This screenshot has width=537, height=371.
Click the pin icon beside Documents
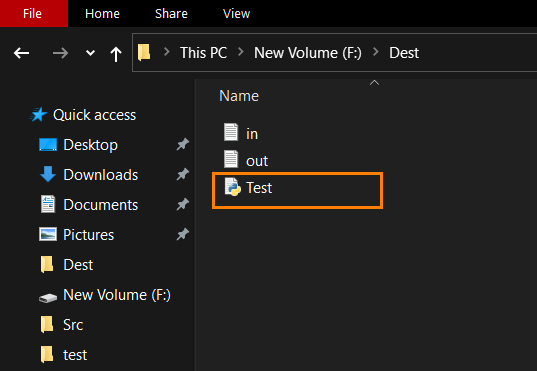pos(183,205)
